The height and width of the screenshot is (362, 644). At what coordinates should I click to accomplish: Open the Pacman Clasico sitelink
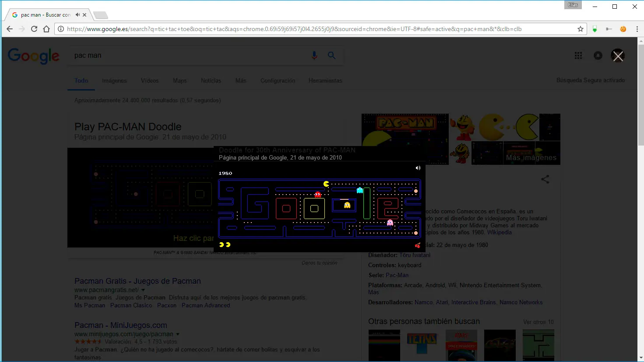pyautogui.click(x=131, y=305)
